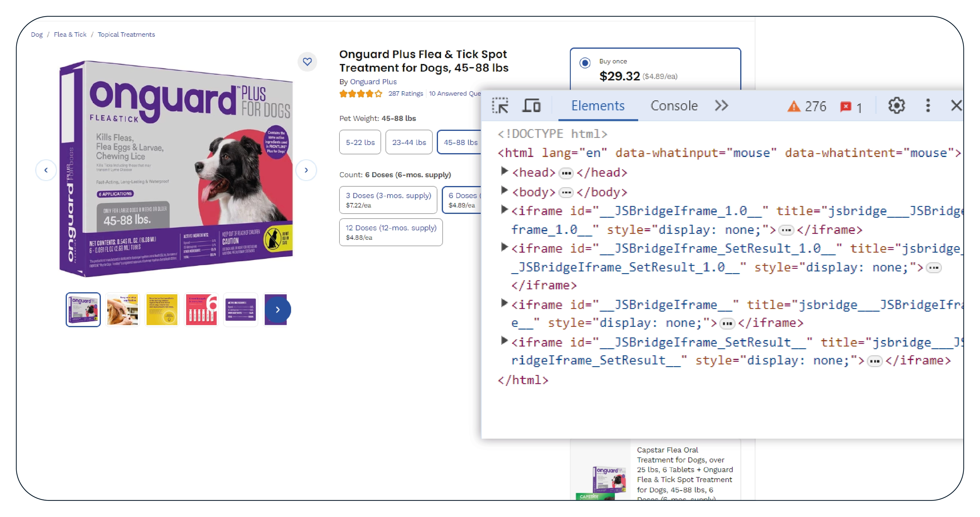980x517 pixels.
Task: Open the 287 Ratings link
Action: click(x=405, y=94)
